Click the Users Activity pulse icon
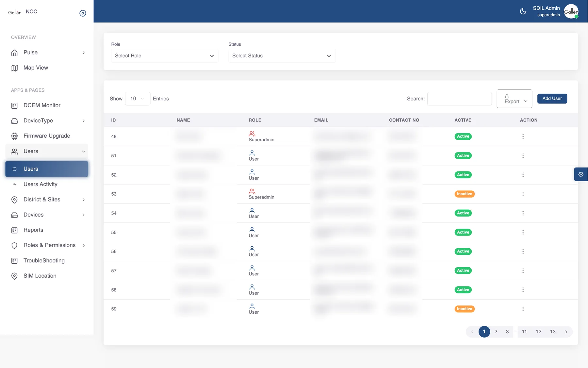This screenshot has width=588, height=368. coord(14,184)
